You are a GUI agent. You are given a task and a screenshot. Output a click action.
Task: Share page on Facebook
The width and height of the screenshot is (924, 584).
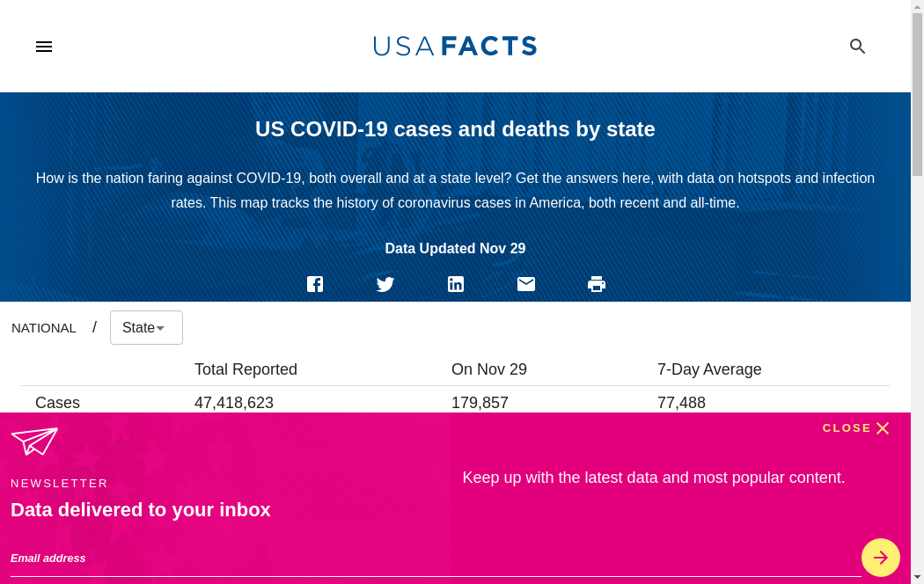point(315,284)
